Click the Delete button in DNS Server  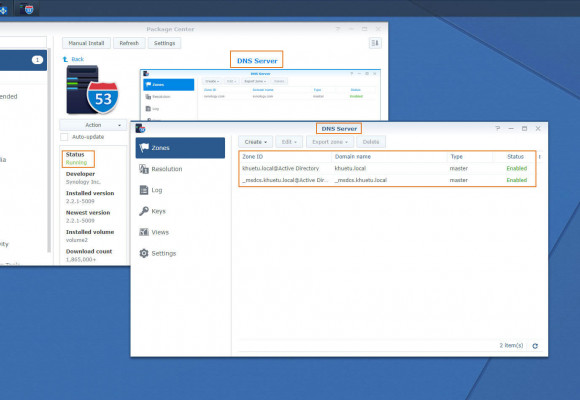coord(371,142)
